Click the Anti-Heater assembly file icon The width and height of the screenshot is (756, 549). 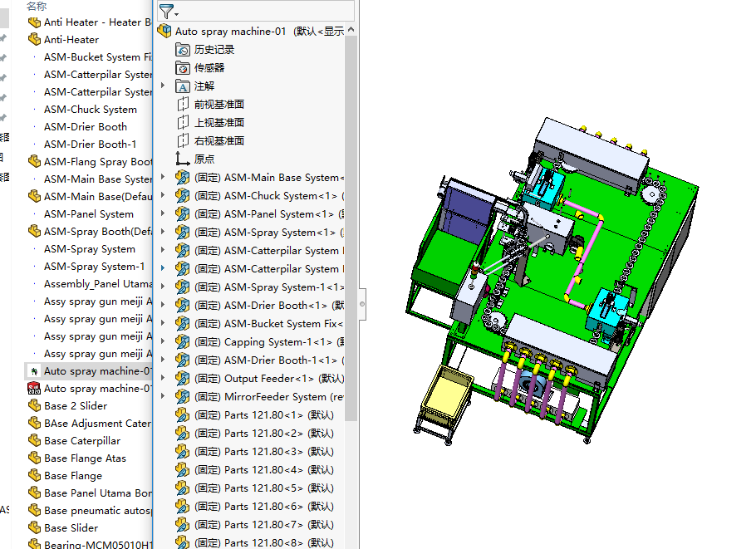(x=34, y=40)
